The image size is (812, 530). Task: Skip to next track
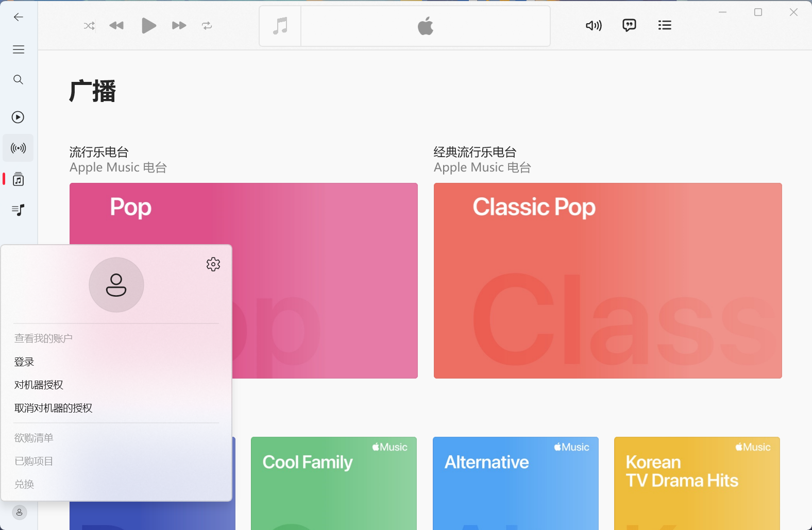[x=179, y=26]
